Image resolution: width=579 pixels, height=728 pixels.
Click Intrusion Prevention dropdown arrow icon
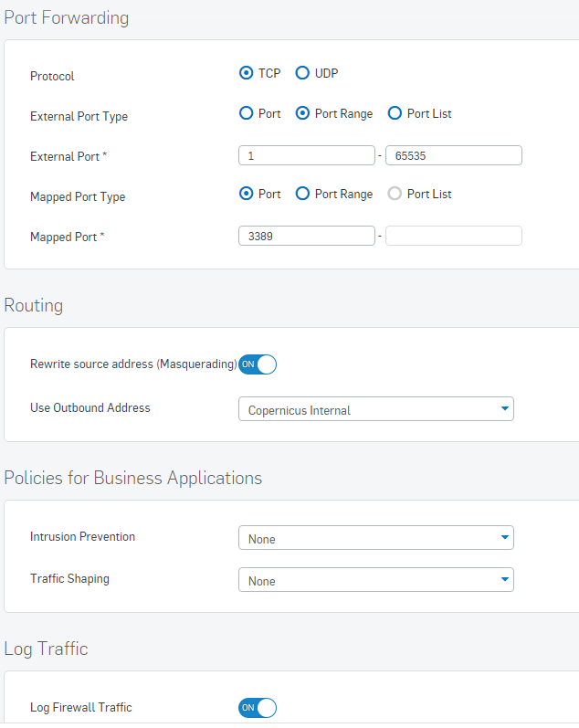coord(505,537)
